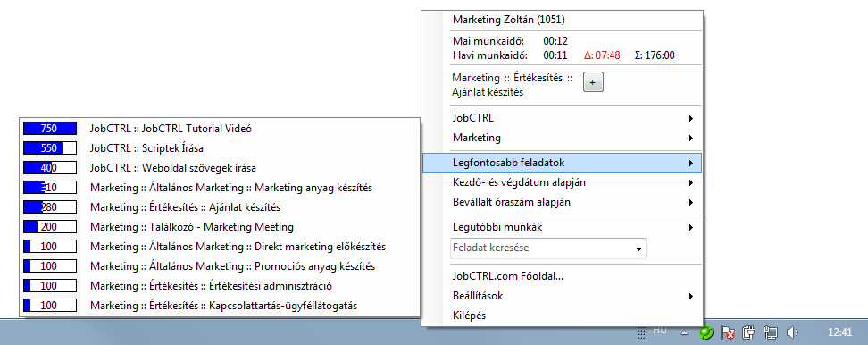Open Legfontosabb feladatok submenu
The height and width of the screenshot is (345, 868).
pyautogui.click(x=562, y=163)
